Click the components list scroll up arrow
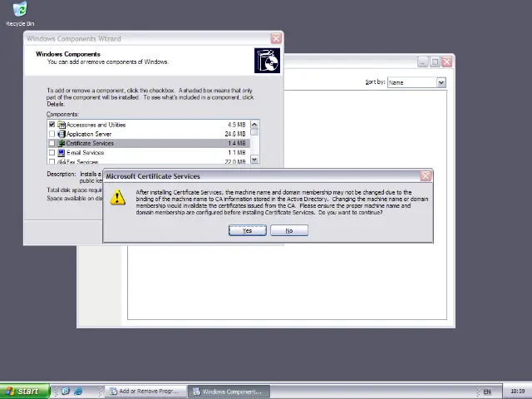The width and height of the screenshot is (532, 399). (254, 124)
